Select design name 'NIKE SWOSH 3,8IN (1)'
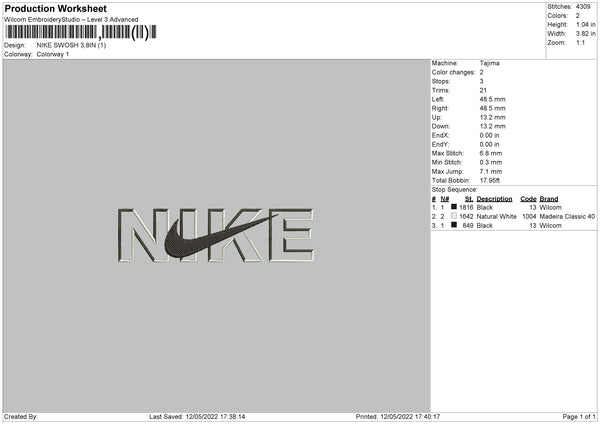This screenshot has height=424, width=600. (71, 45)
